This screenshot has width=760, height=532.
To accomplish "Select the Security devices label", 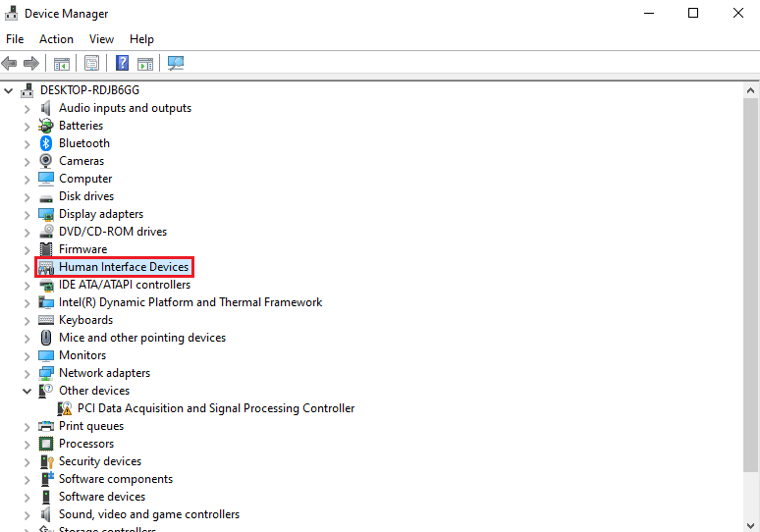I will tap(100, 461).
